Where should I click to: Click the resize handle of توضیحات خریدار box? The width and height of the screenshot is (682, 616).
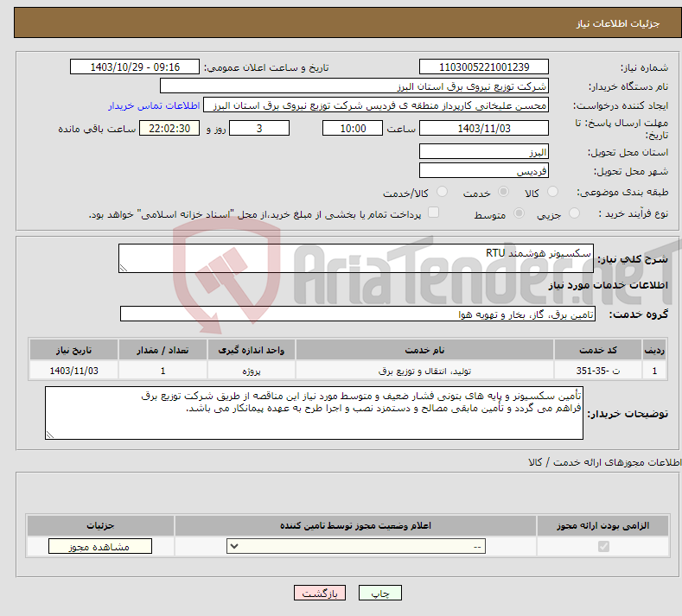click(x=50, y=435)
